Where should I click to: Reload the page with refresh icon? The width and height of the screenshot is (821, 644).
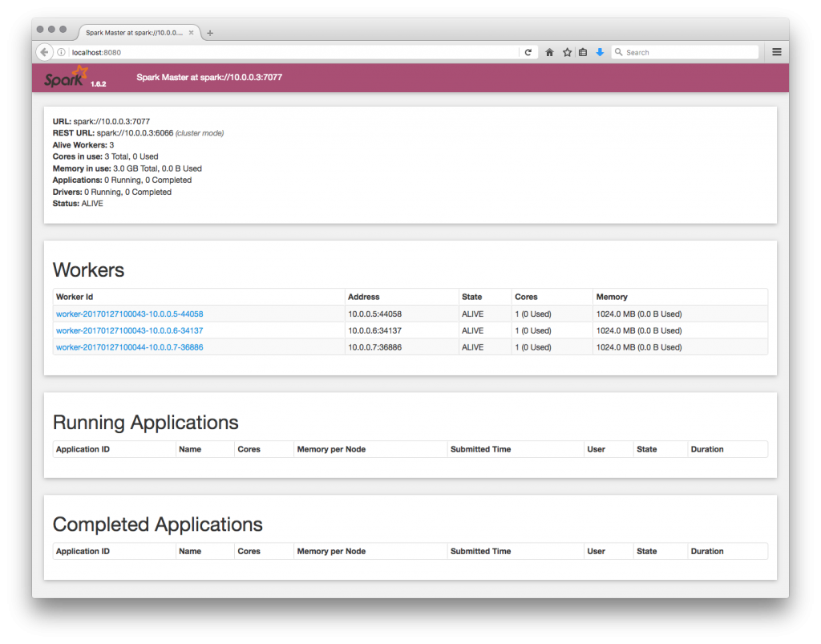tap(528, 52)
